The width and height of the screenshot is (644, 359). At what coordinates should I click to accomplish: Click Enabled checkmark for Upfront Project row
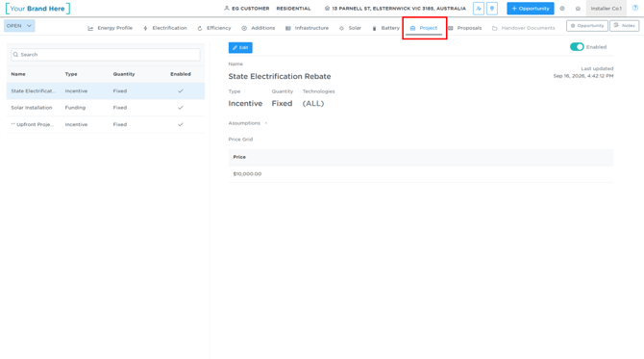click(x=181, y=124)
